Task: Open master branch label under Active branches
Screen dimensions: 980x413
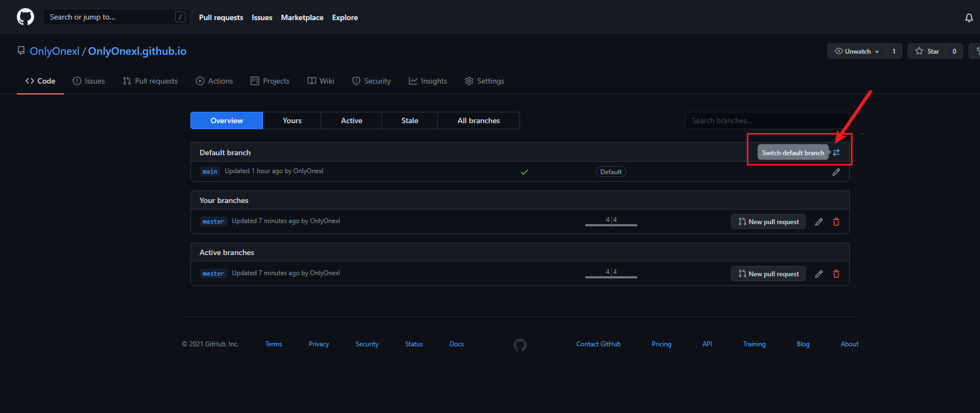Action: click(x=213, y=274)
